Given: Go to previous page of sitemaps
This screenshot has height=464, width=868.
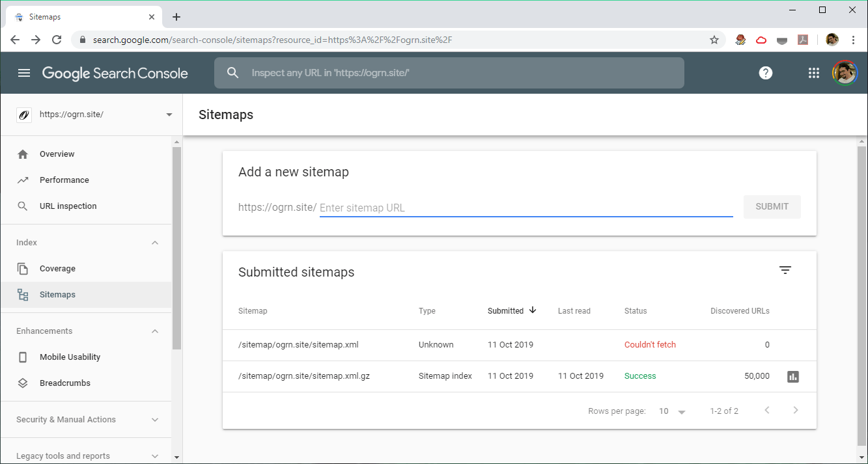Looking at the screenshot, I should pos(767,411).
